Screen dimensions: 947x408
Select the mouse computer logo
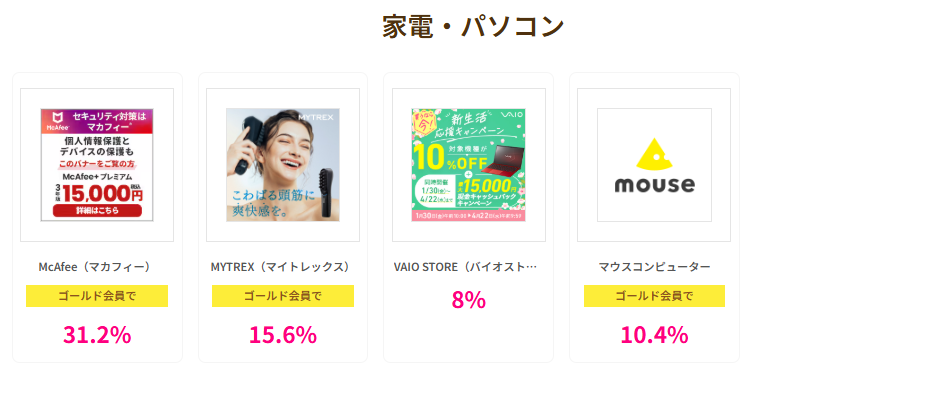[x=654, y=165]
